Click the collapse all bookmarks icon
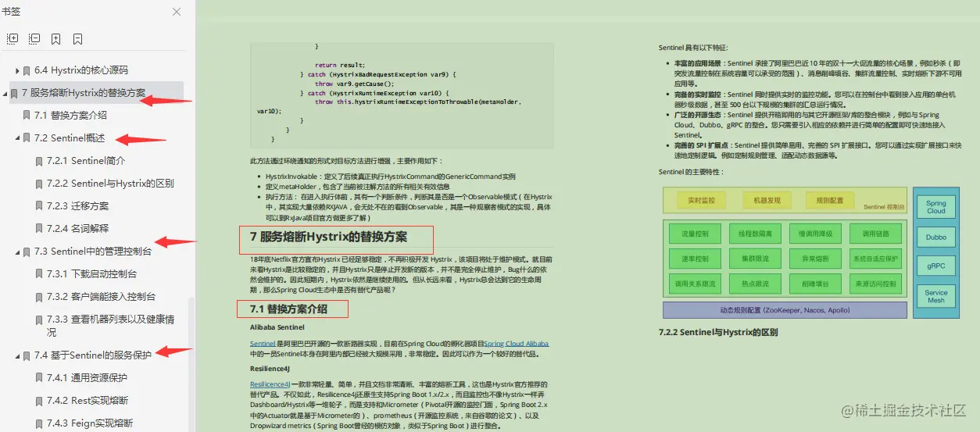 click(34, 38)
